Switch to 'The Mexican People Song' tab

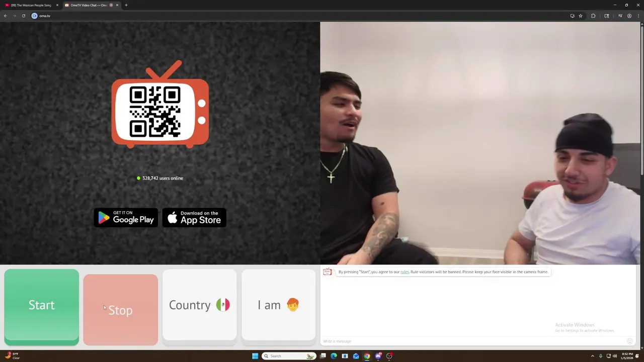31,5
